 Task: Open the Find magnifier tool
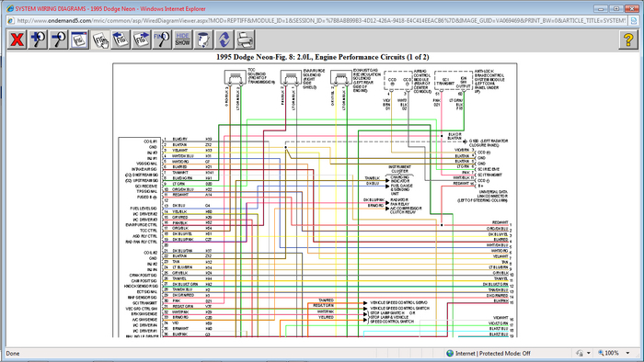click(162, 40)
